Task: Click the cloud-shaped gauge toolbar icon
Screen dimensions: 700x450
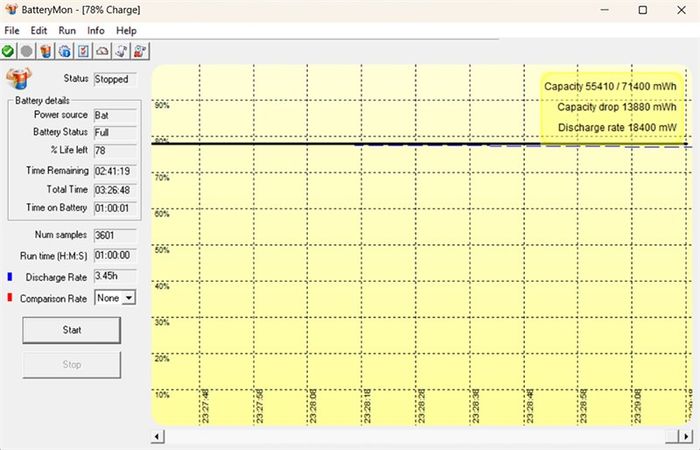Action: 103,50
